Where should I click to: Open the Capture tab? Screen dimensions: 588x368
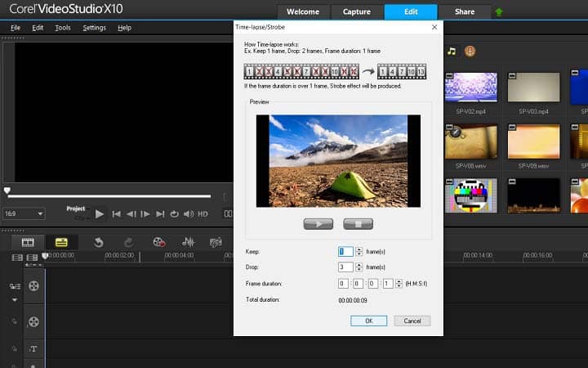[356, 12]
